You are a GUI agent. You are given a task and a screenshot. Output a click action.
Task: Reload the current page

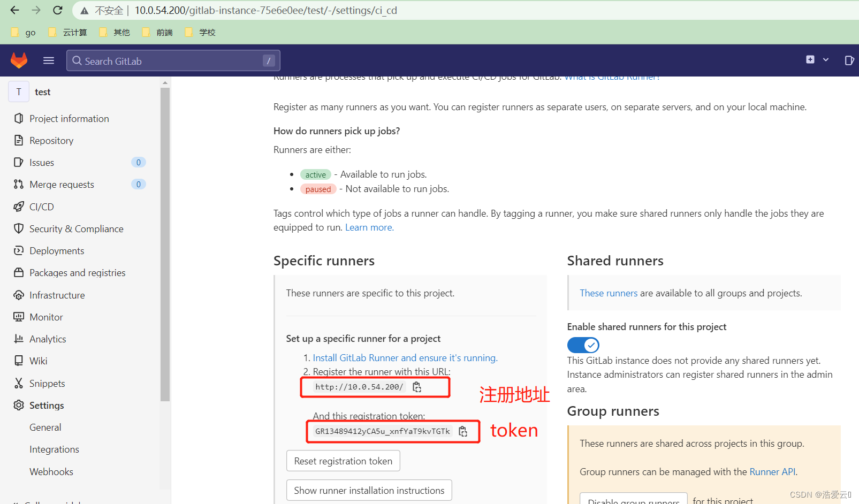point(58,10)
